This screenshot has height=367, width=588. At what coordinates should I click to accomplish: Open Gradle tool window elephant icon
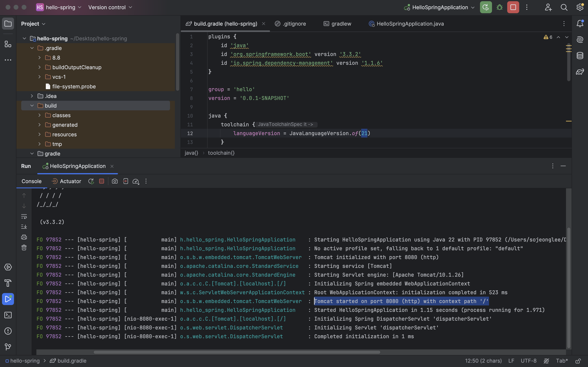[580, 72]
